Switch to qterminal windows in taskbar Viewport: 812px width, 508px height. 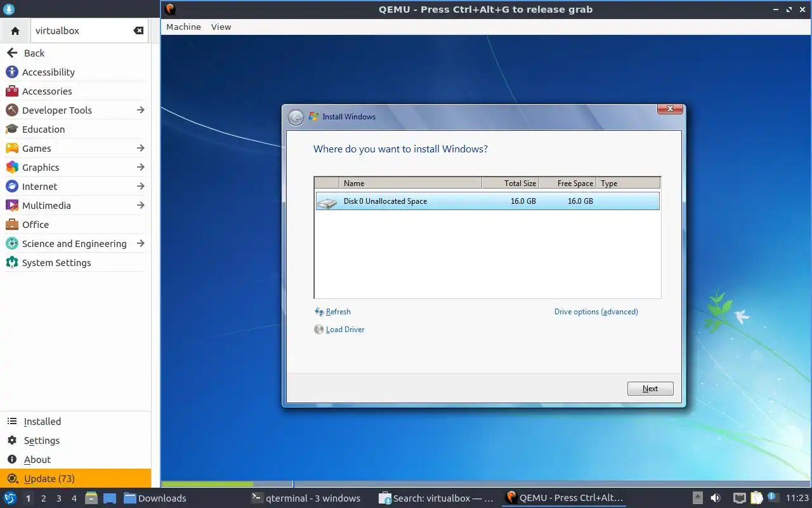pyautogui.click(x=306, y=498)
